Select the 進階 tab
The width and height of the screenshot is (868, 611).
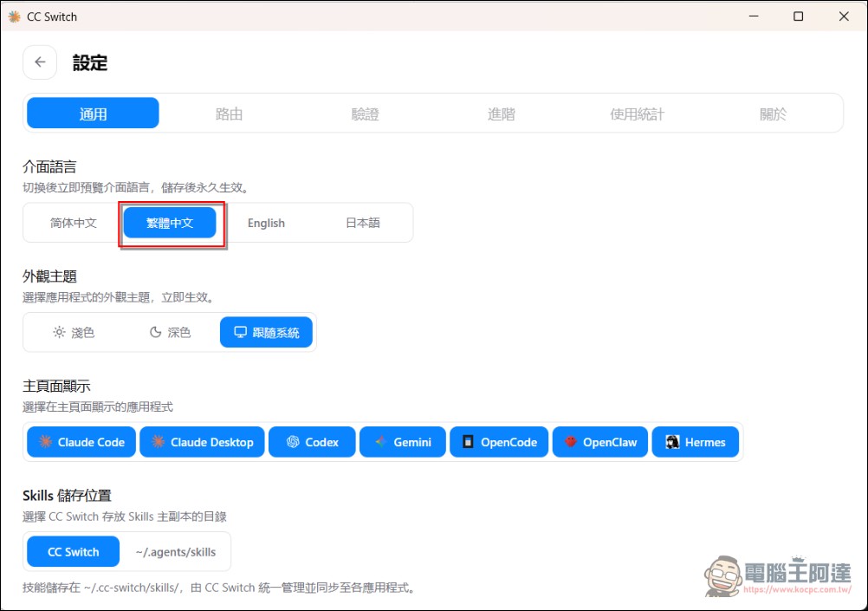[502, 114]
